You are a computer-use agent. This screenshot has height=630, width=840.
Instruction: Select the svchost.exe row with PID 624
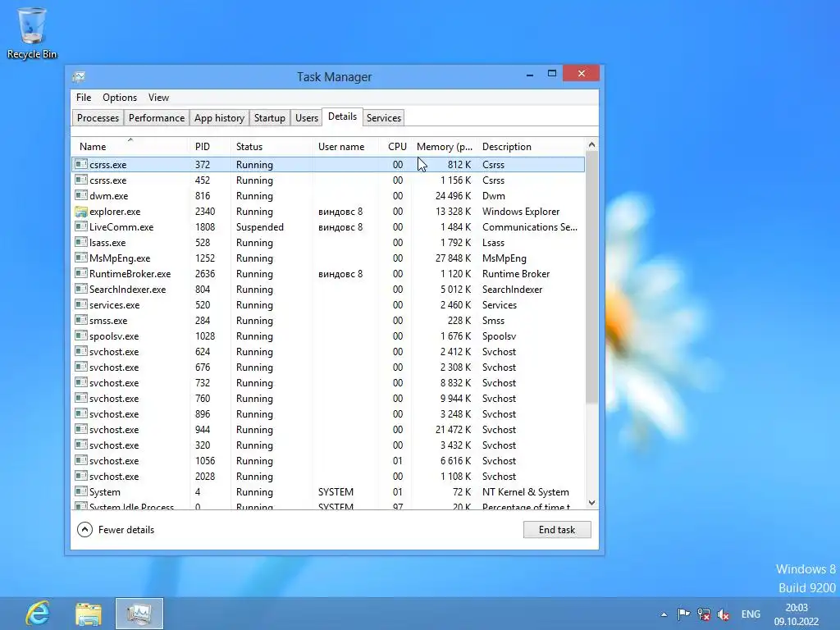[x=328, y=351]
